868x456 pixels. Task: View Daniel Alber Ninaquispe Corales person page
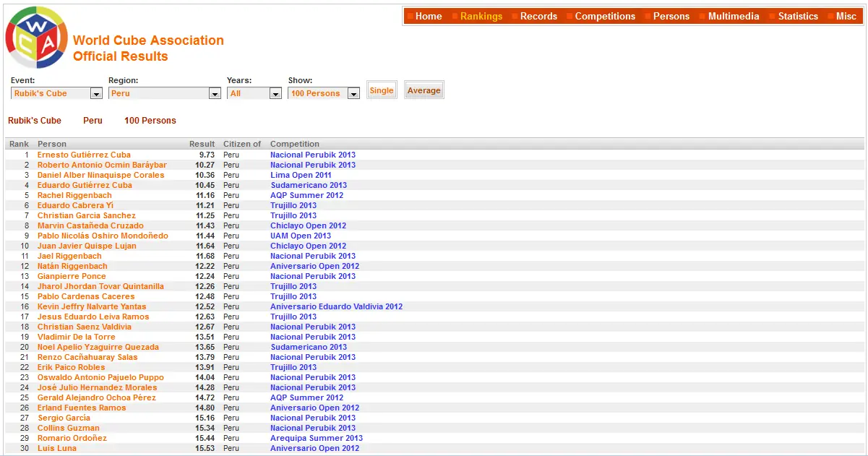pos(101,175)
